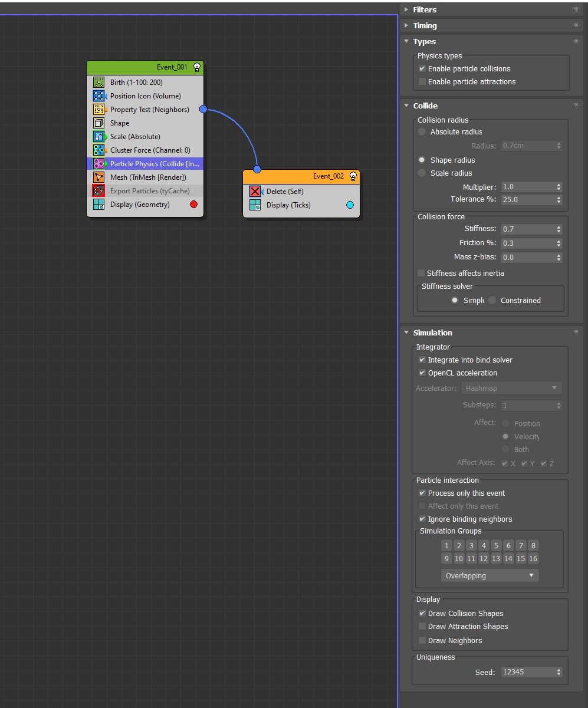
Task: Toggle simulation group 8 button
Action: 533,546
